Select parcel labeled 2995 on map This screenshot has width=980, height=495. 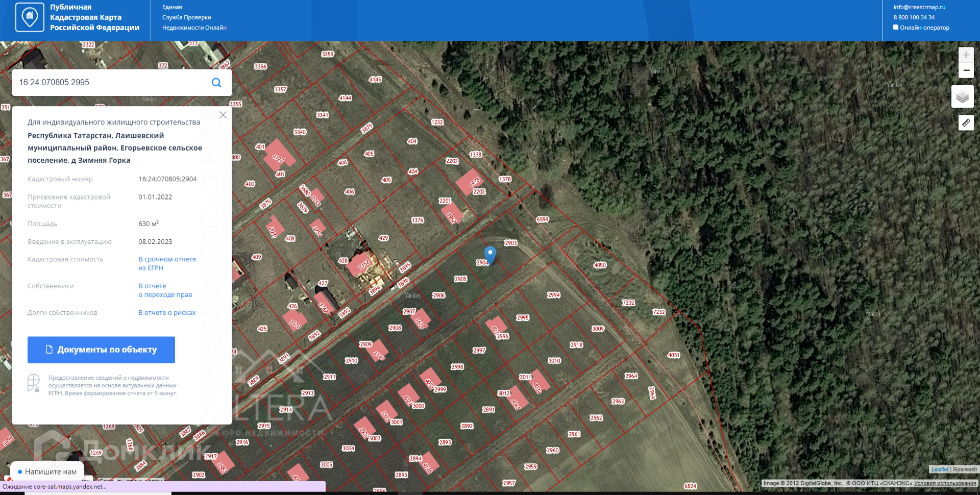pyautogui.click(x=523, y=317)
